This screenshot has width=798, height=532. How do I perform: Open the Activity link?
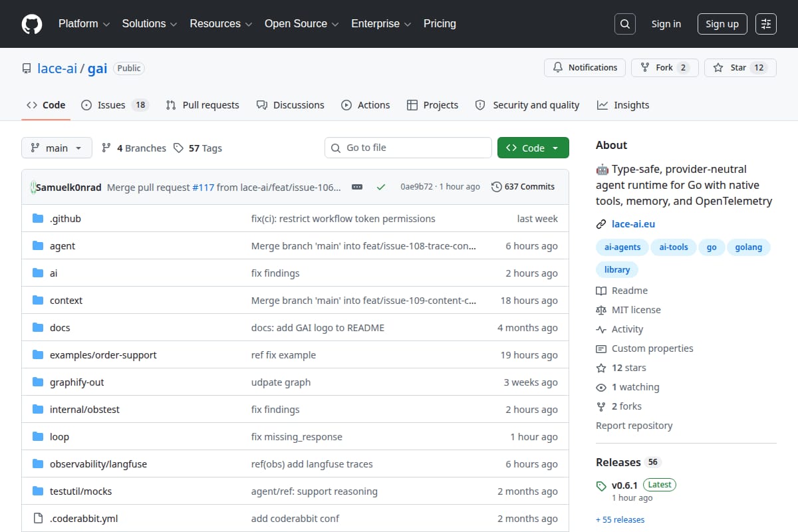click(x=620, y=329)
